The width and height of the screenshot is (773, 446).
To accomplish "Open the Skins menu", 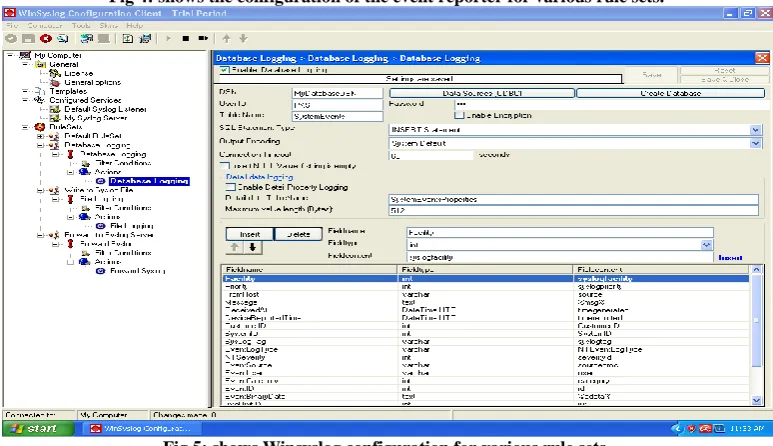I will click(108, 25).
